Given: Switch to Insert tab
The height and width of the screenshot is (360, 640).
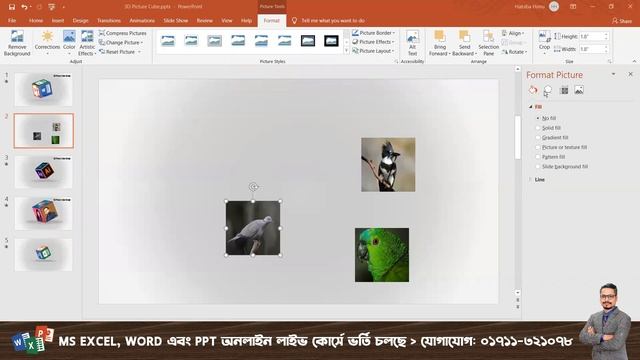Looking at the screenshot, I should click(x=58, y=20).
